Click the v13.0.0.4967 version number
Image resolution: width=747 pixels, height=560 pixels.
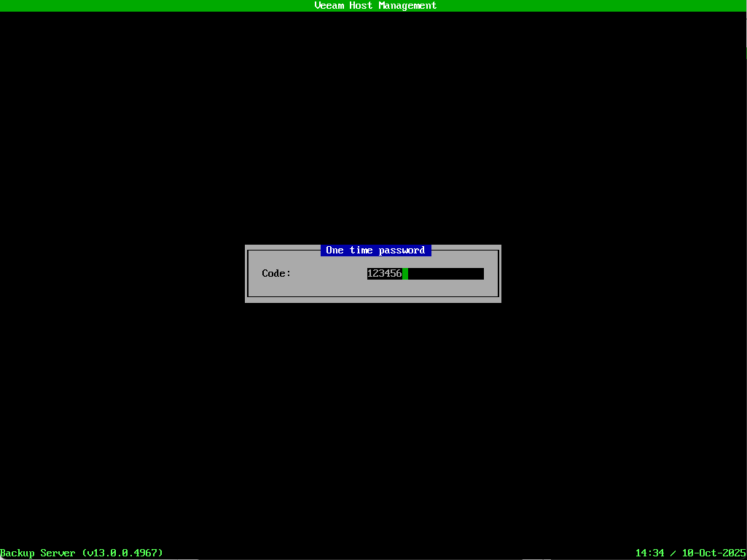pos(122,553)
